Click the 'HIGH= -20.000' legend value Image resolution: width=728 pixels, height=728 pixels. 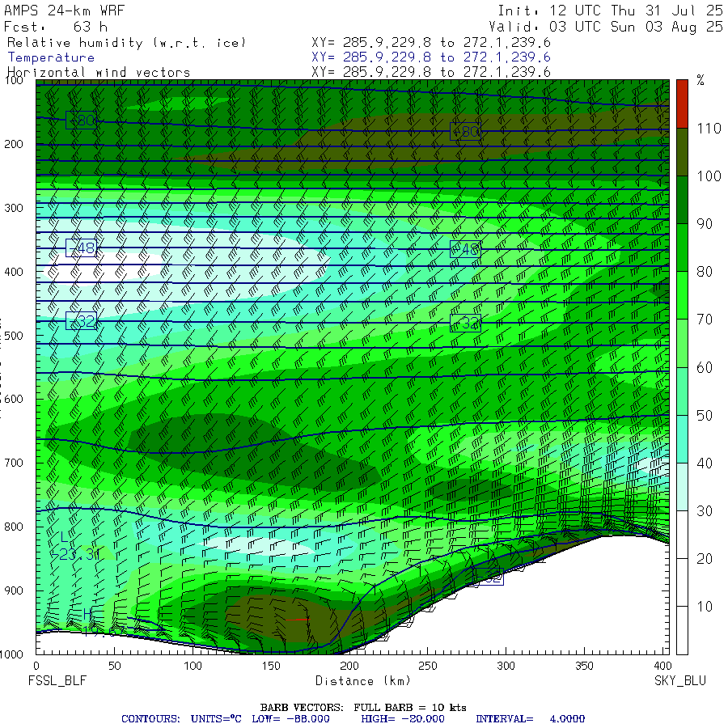tap(403, 719)
